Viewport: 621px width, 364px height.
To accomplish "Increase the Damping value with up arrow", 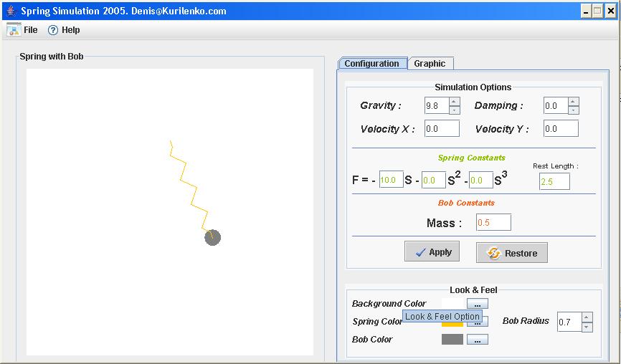I will pos(573,102).
